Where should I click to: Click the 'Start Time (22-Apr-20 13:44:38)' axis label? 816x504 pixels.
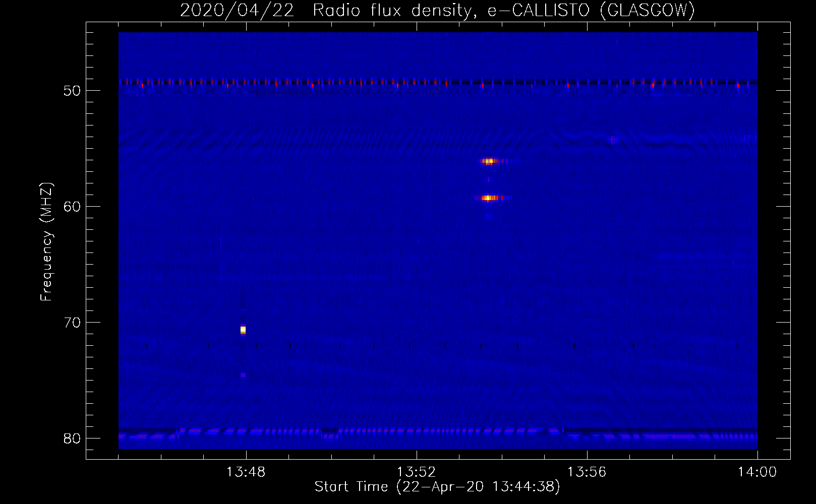[x=437, y=486]
